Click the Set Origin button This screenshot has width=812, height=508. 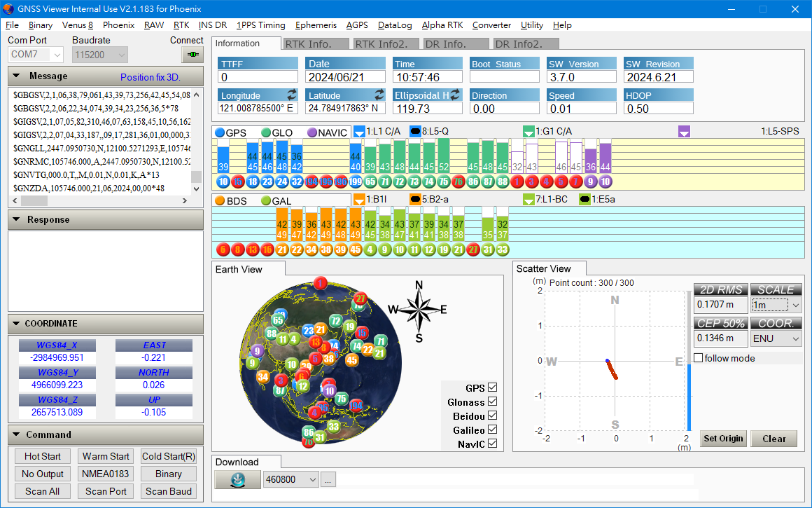click(723, 439)
